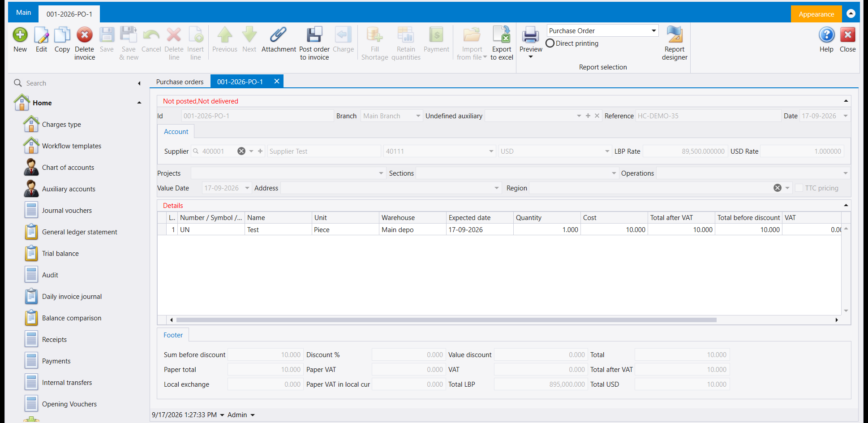Image resolution: width=868 pixels, height=423 pixels.
Task: Click plus icon next to Supplier field
Action: (260, 151)
